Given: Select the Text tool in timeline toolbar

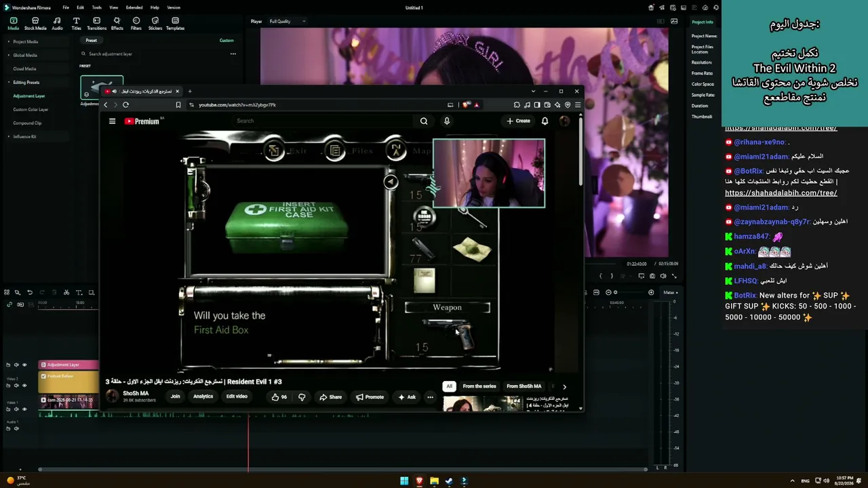Looking at the screenshot, I should (79, 292).
